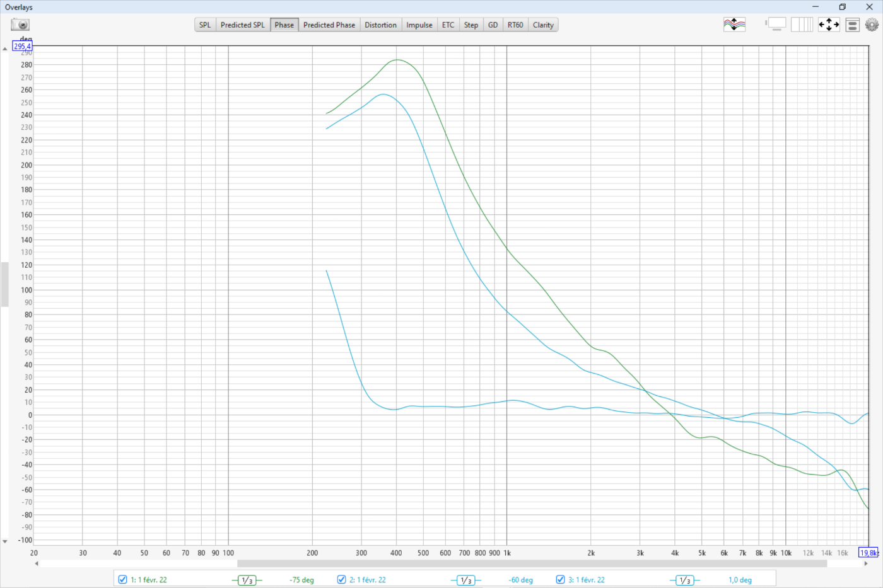Select the RT60 graph button
The image size is (883, 588).
515,25
